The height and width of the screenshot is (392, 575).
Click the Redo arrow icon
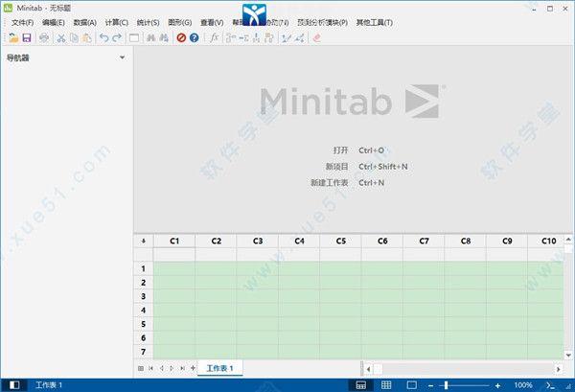(117, 37)
